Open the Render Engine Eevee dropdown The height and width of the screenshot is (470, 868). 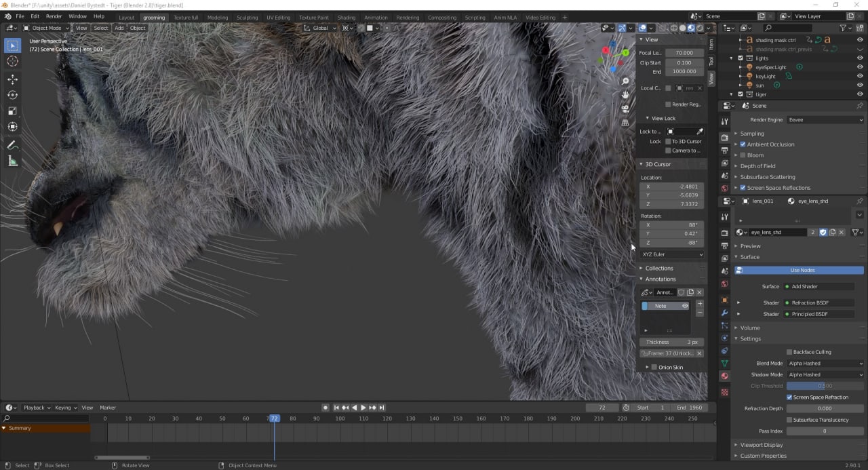pyautogui.click(x=825, y=119)
